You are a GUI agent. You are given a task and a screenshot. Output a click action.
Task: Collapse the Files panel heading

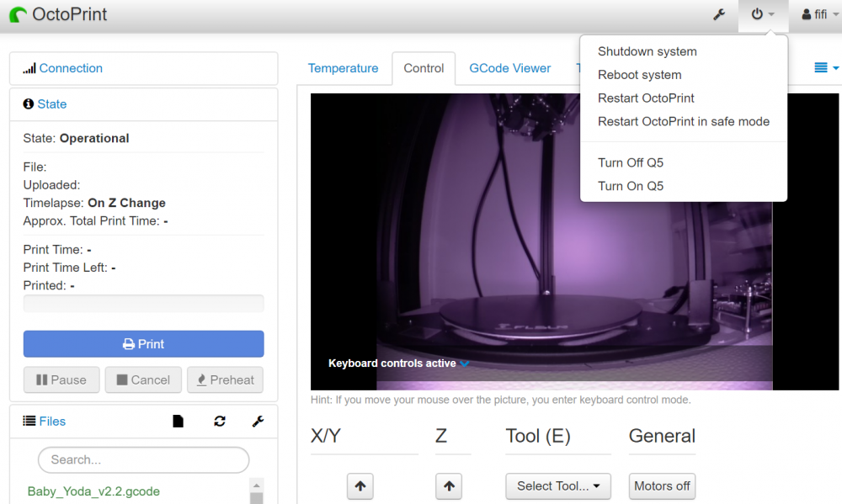coord(52,422)
